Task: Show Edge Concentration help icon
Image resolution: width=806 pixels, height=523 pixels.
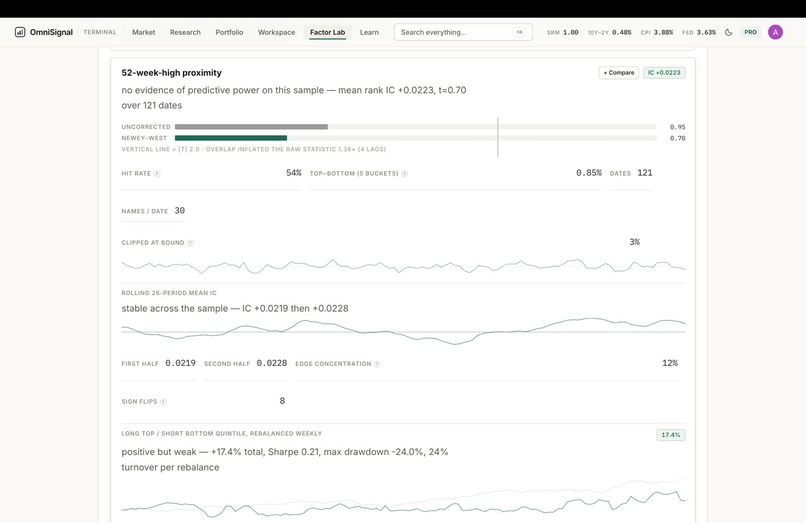Action: point(377,364)
